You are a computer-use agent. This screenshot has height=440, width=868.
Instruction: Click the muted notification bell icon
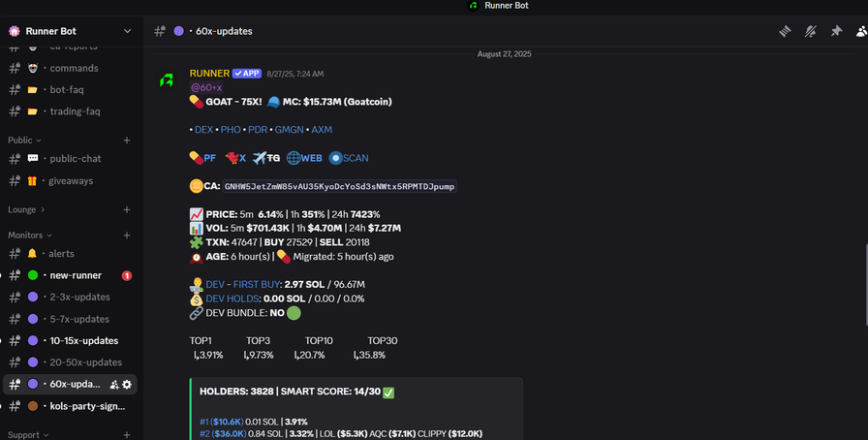(x=810, y=31)
